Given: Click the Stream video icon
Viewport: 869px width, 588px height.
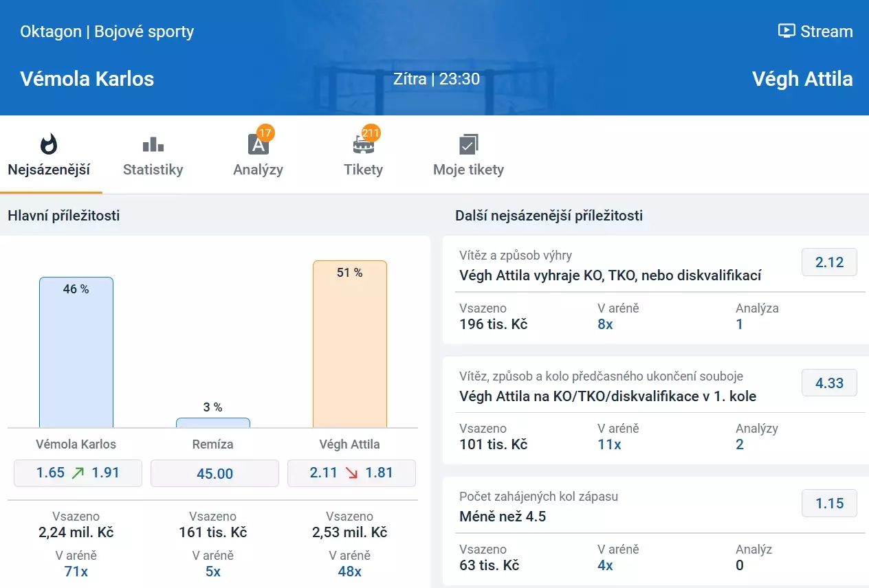Looking at the screenshot, I should click(x=786, y=31).
